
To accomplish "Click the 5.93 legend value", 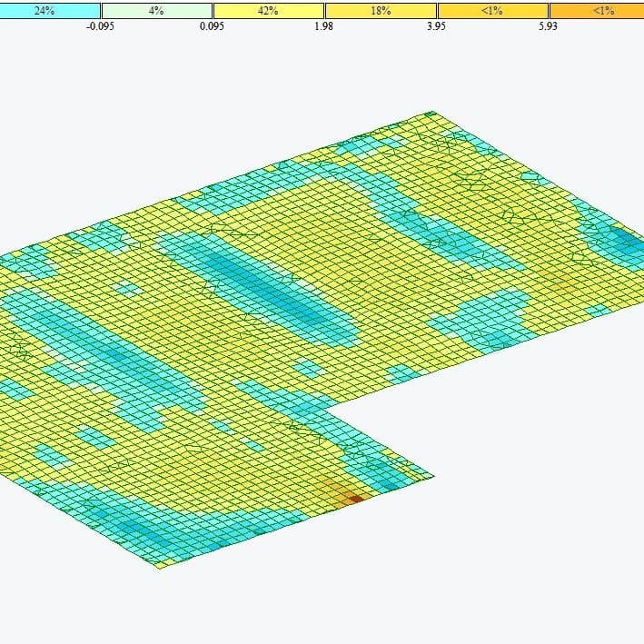I will (548, 26).
